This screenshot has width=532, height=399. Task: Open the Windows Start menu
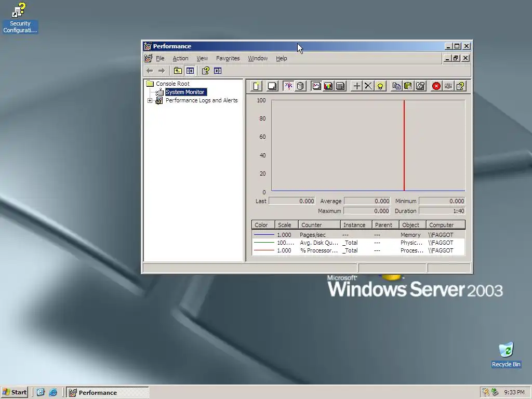[x=15, y=393]
